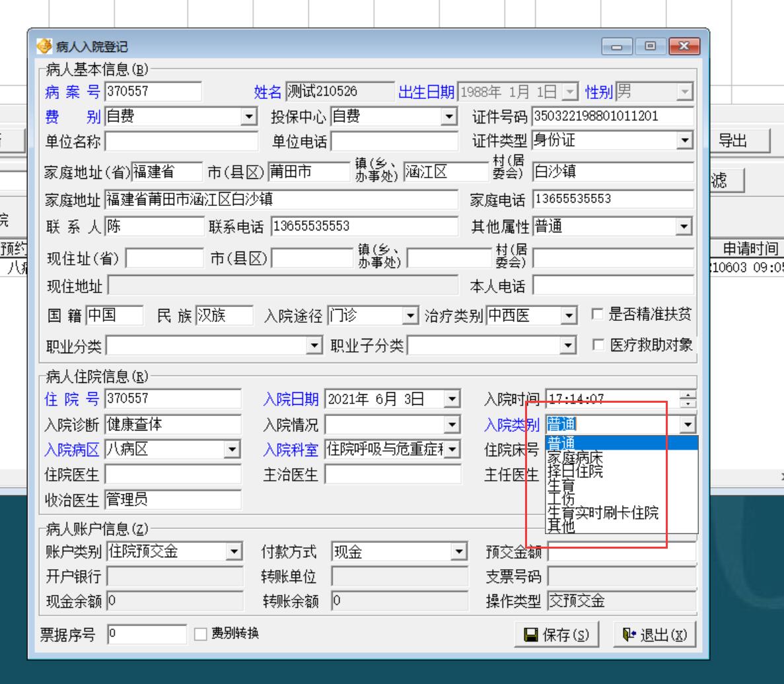Click the 保存(S) save button

click(557, 634)
